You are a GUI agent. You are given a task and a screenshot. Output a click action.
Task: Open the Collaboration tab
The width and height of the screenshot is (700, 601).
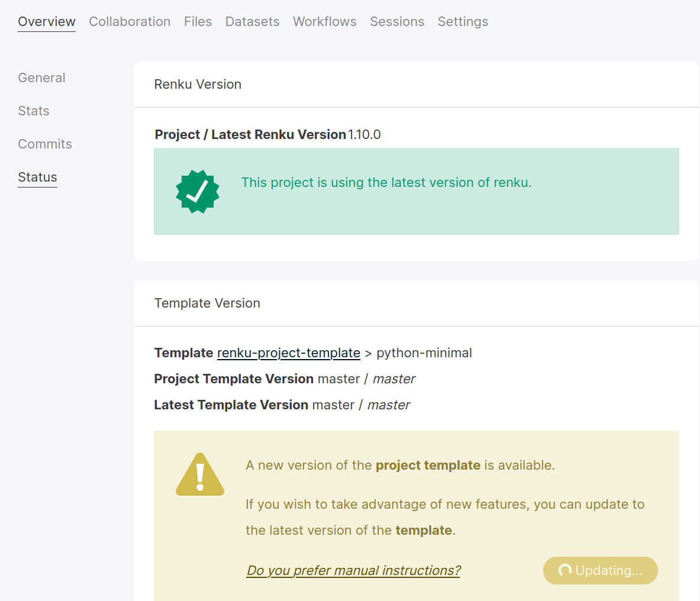(x=130, y=21)
